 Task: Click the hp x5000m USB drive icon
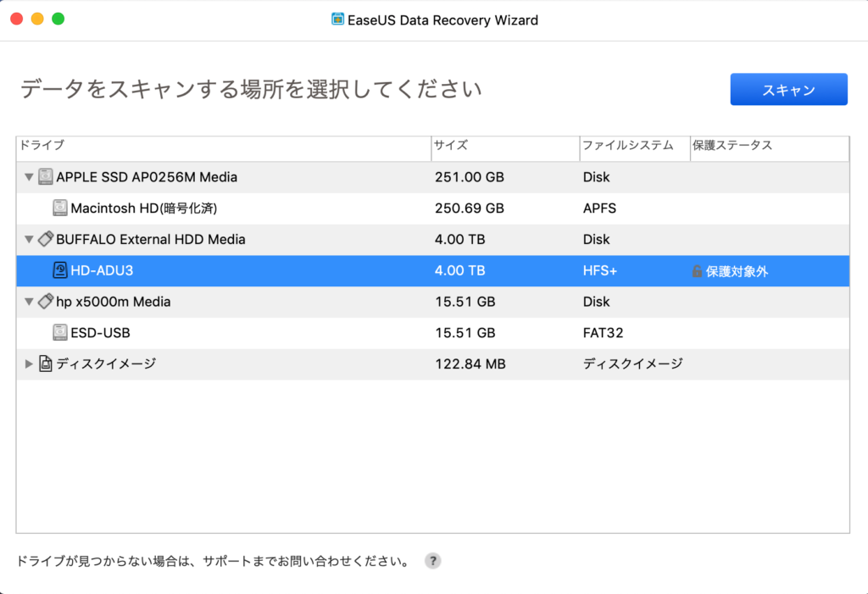click(46, 301)
